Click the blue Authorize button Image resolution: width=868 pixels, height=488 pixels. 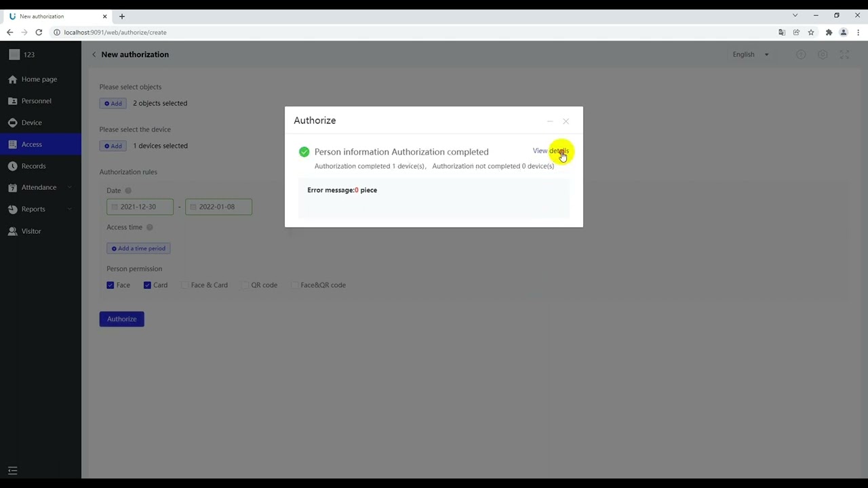coord(122,319)
